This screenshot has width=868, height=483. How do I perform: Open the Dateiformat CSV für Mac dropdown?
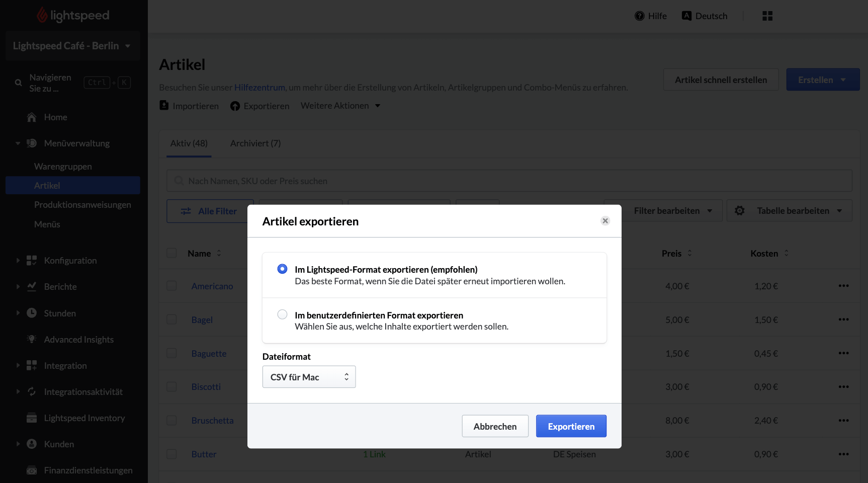coord(309,377)
